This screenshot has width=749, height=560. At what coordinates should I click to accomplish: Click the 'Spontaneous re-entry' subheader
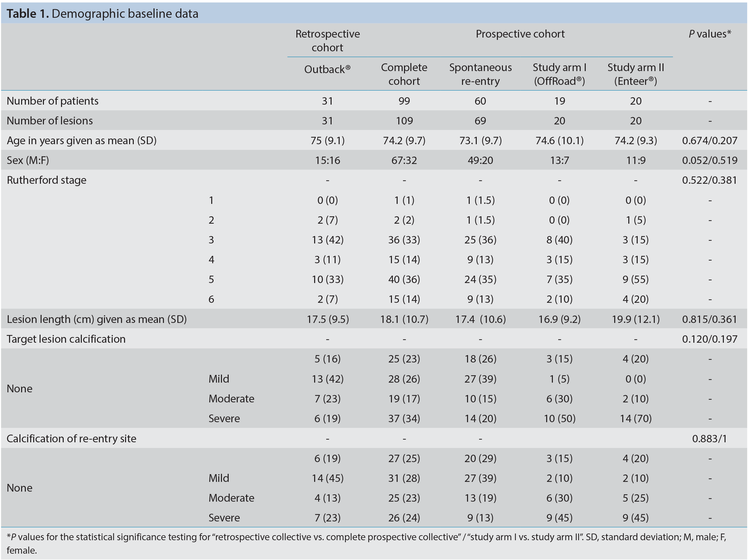coord(480,74)
